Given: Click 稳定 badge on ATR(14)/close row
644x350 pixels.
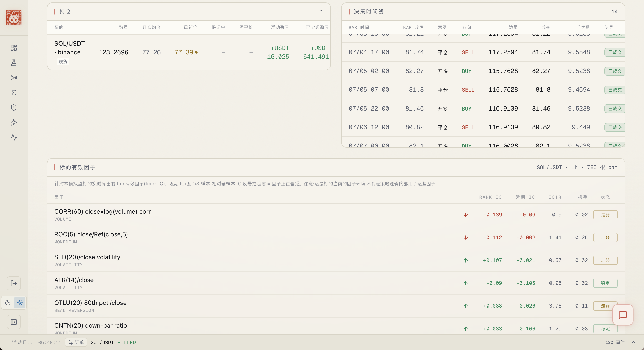Looking at the screenshot, I should click(x=605, y=283).
